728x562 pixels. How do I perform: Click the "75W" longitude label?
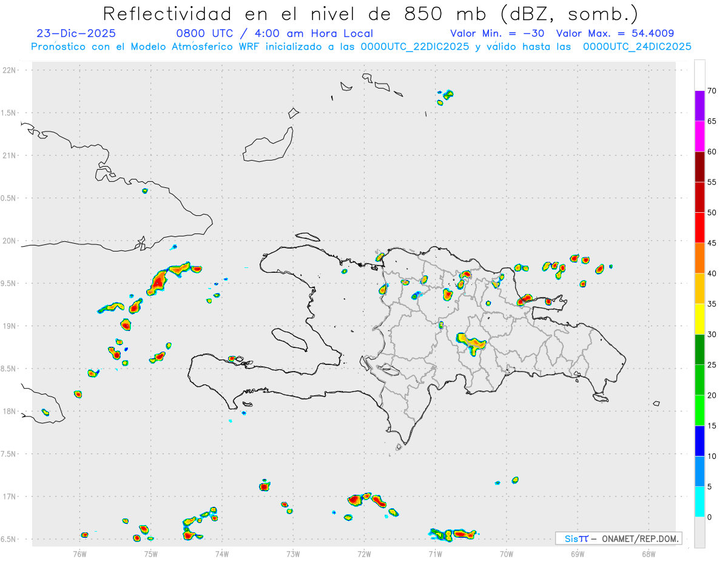[x=150, y=554]
